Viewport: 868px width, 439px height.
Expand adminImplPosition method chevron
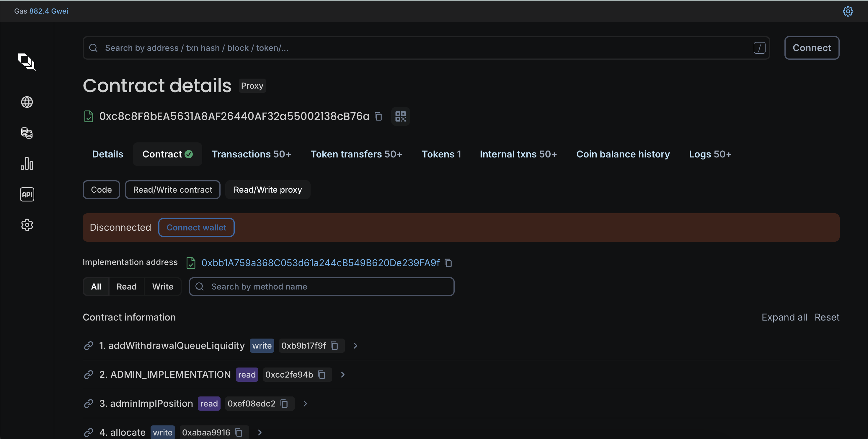[305, 404]
